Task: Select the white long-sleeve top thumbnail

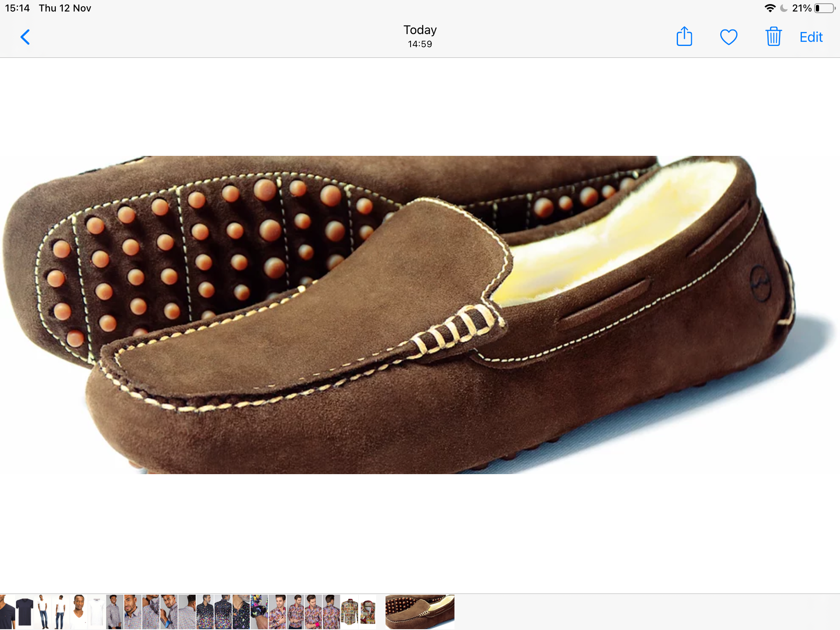Action: tap(97, 612)
